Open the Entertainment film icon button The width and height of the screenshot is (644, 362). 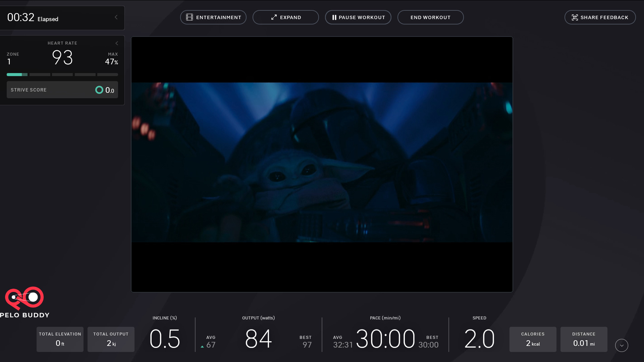[190, 17]
